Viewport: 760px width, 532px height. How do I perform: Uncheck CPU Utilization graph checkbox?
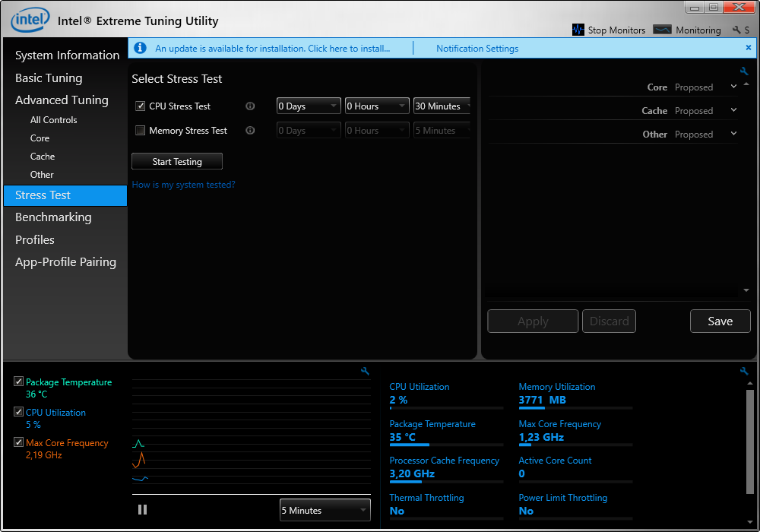click(18, 412)
